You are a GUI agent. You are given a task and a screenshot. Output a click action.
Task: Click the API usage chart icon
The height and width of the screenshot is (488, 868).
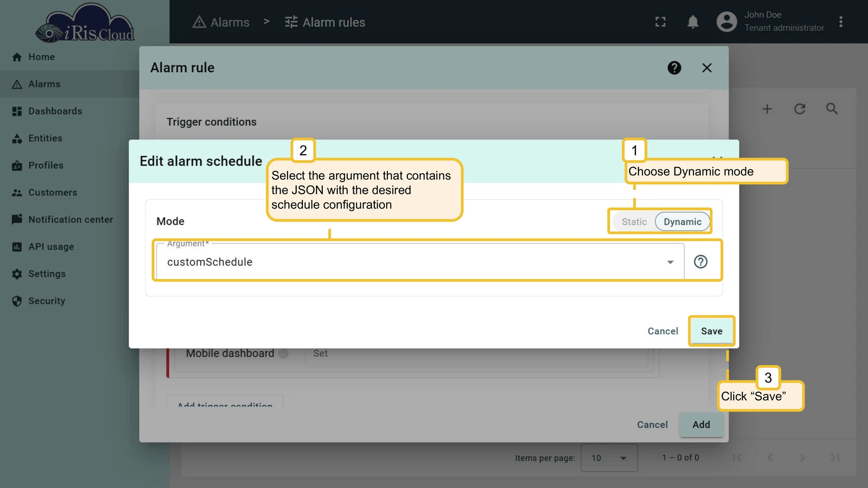coord(17,247)
